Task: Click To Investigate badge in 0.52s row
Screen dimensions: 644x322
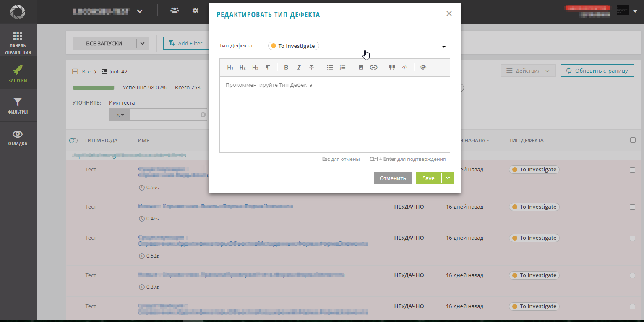Action: pos(534,238)
